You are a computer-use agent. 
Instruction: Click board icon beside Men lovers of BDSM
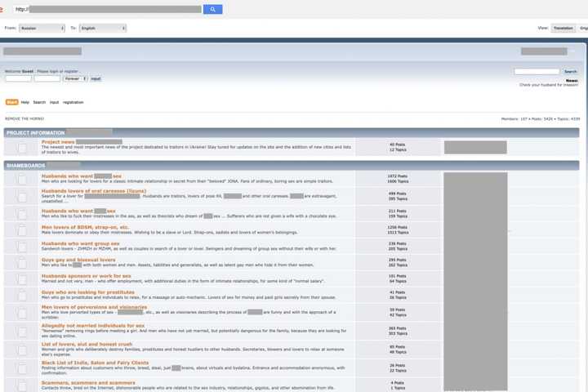click(22, 229)
